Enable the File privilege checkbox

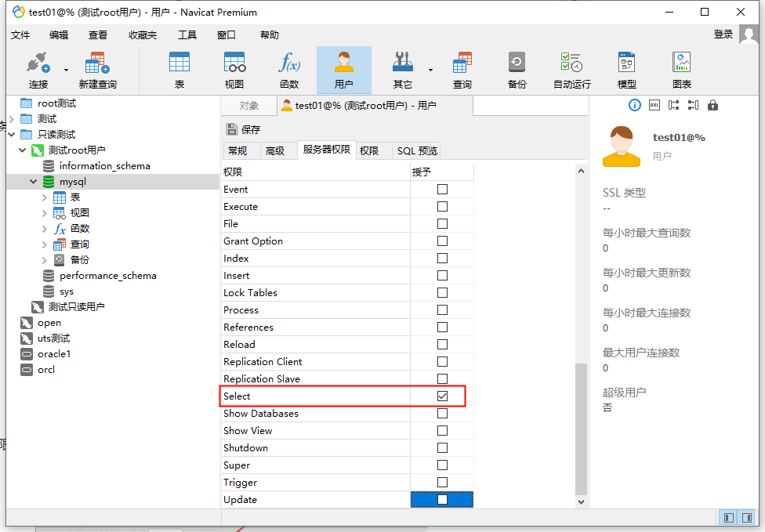(443, 224)
